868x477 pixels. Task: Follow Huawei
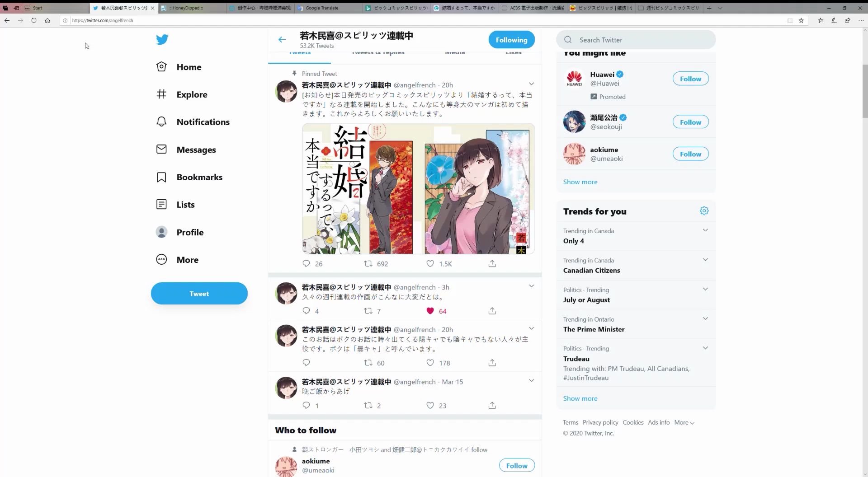(690, 79)
